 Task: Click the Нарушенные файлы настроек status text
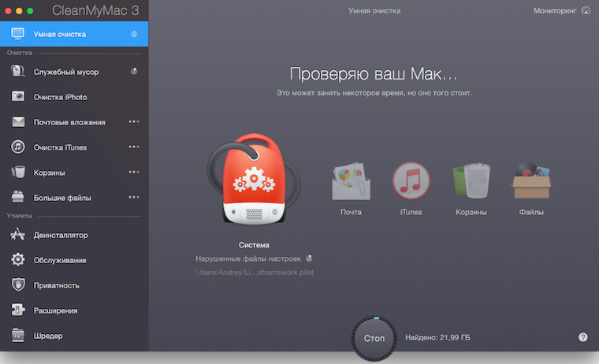click(248, 259)
